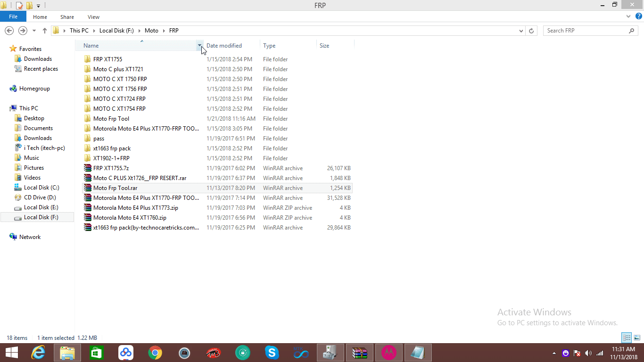Open the Name column filter dropdown
644x362 pixels.
pos(199,46)
